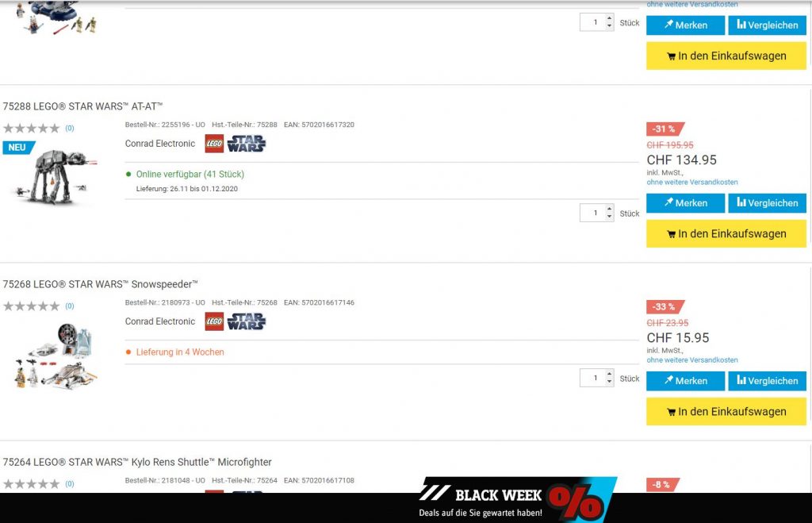
Task: Click the Star Wars logo in the Snowspeeder row
Action: [247, 321]
